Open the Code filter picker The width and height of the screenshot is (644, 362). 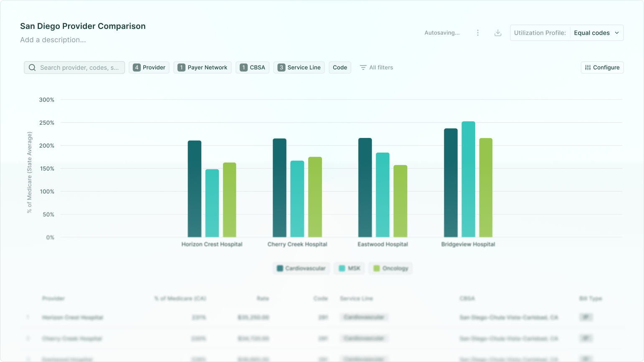[340, 67]
